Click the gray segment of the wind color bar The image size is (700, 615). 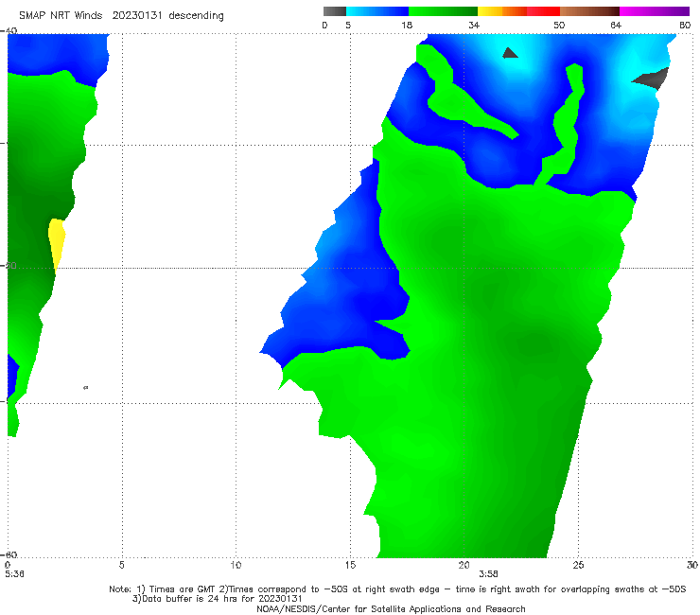click(334, 11)
